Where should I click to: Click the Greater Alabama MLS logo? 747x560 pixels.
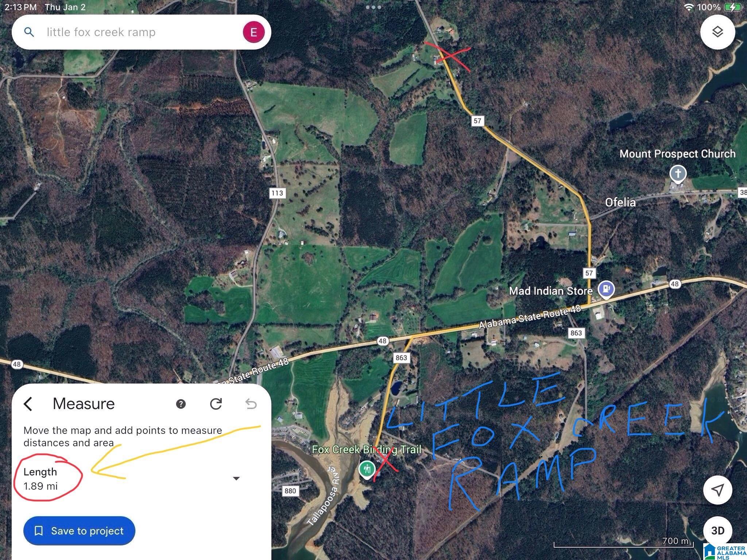point(724,551)
